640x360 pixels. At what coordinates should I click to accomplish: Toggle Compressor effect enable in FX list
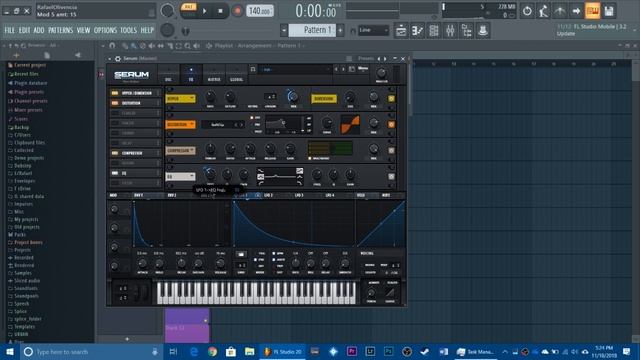pos(115,153)
